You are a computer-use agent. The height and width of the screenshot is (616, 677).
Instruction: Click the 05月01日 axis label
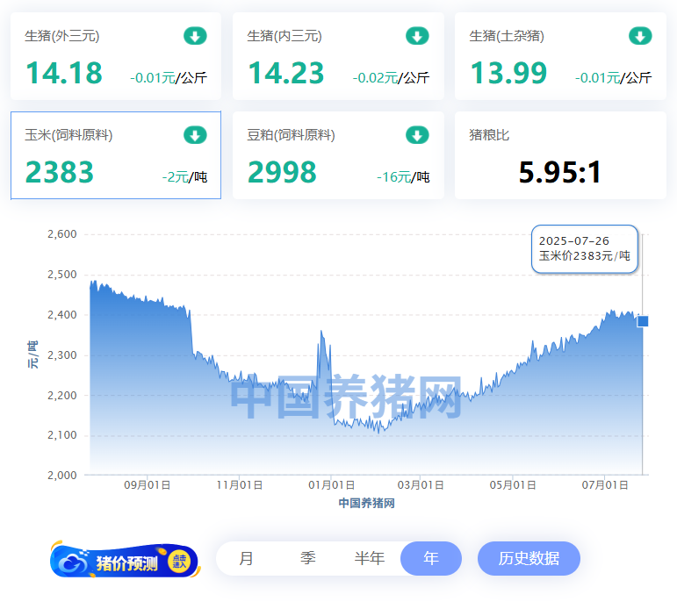(513, 485)
